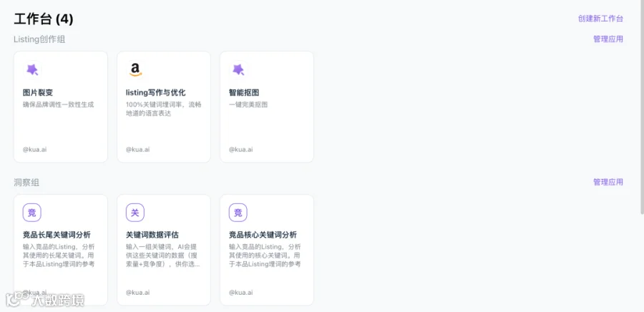
Task: Click @kua.ai author on 智能抠图 card
Action: [x=240, y=150]
